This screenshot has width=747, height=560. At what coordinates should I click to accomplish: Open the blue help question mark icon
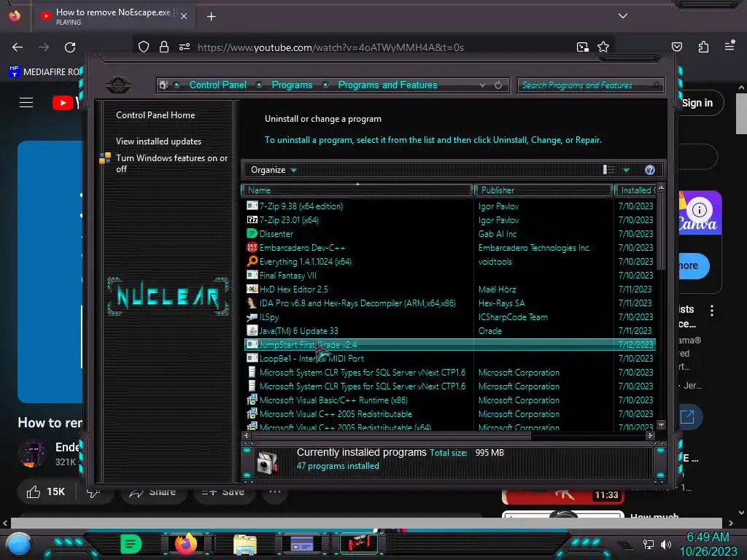[x=650, y=170]
